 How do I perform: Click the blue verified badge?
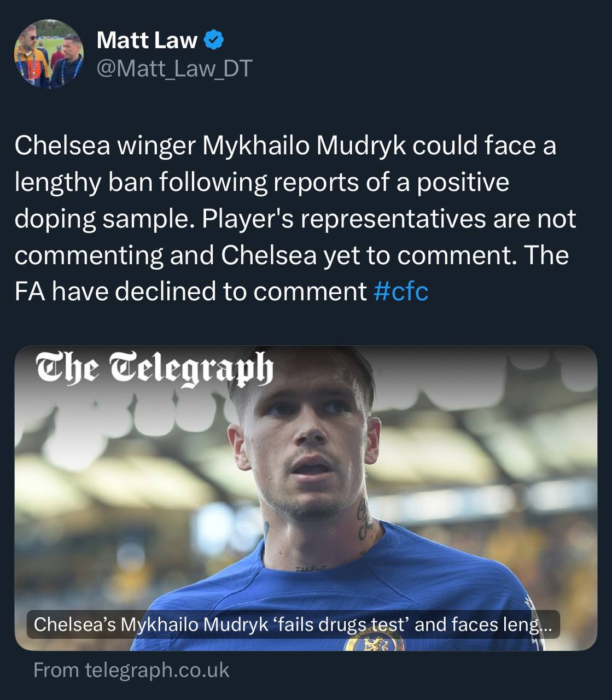click(214, 40)
